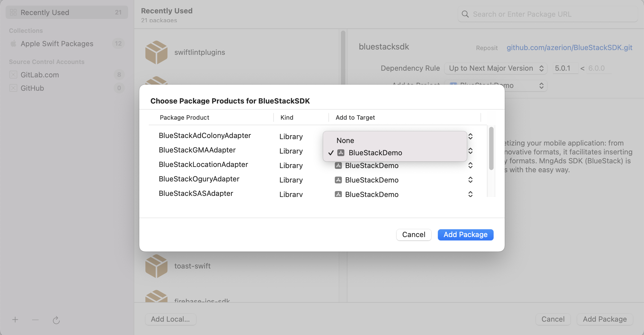Click the plus button in sidebar footer
This screenshot has width=644, height=335.
[x=15, y=320]
